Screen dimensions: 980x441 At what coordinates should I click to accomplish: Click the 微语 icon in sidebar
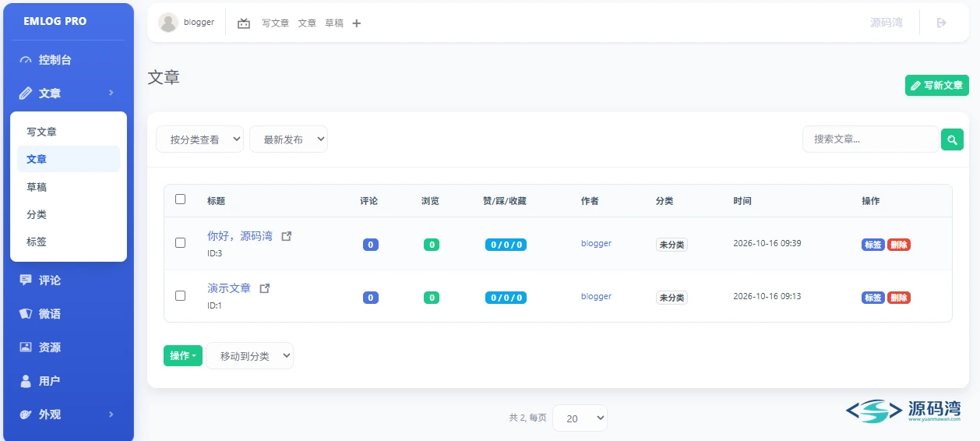(x=26, y=314)
